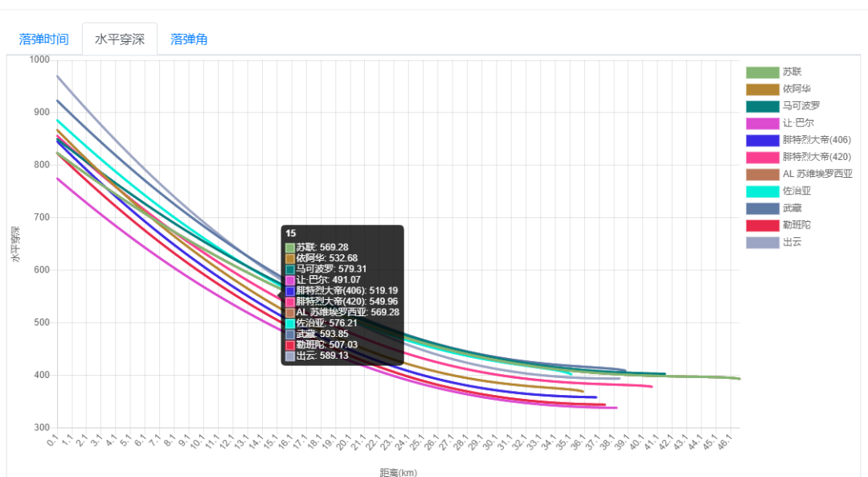Click the y-axis label 800

tap(42, 165)
